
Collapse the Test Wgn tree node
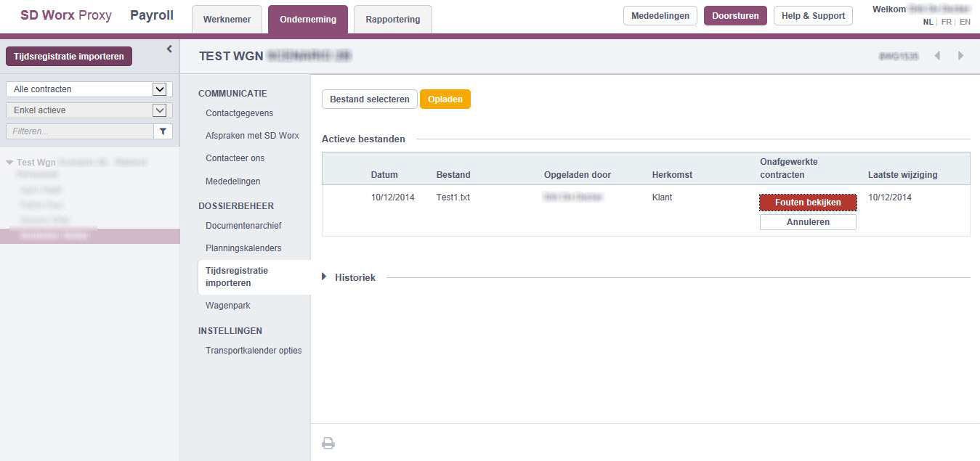tap(9, 163)
